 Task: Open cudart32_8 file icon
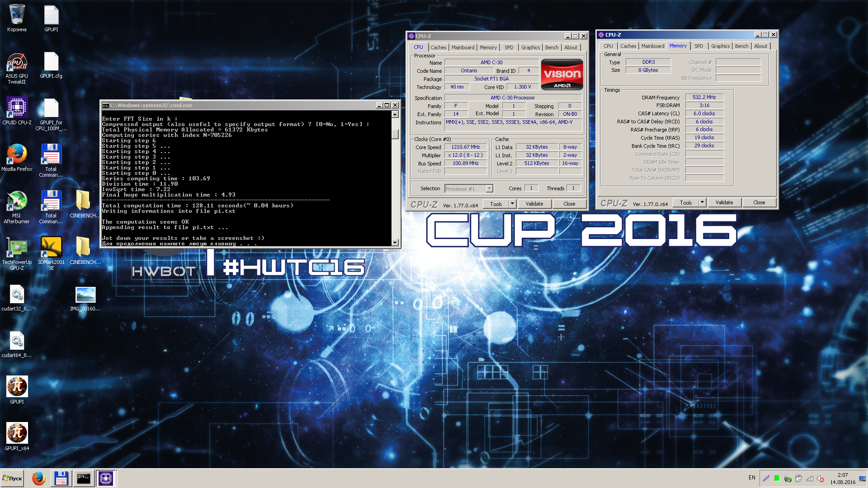17,297
